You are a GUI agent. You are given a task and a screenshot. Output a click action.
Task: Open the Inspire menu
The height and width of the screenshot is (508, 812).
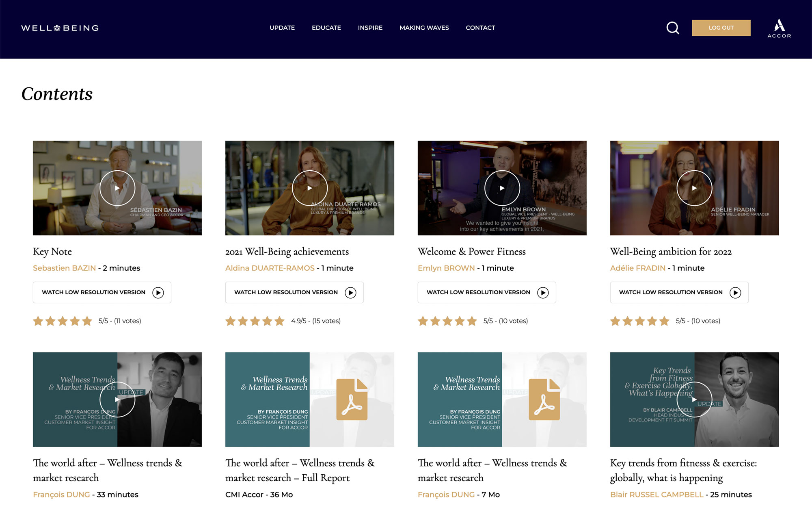tap(370, 28)
